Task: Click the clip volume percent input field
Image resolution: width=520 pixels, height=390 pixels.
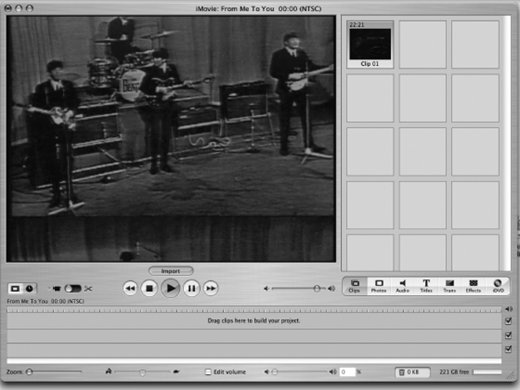Action: click(x=347, y=372)
